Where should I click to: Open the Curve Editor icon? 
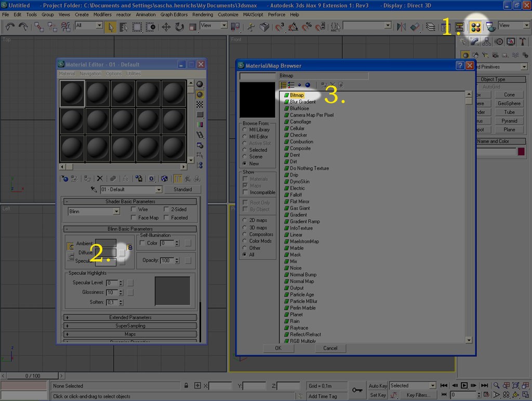pos(445,27)
